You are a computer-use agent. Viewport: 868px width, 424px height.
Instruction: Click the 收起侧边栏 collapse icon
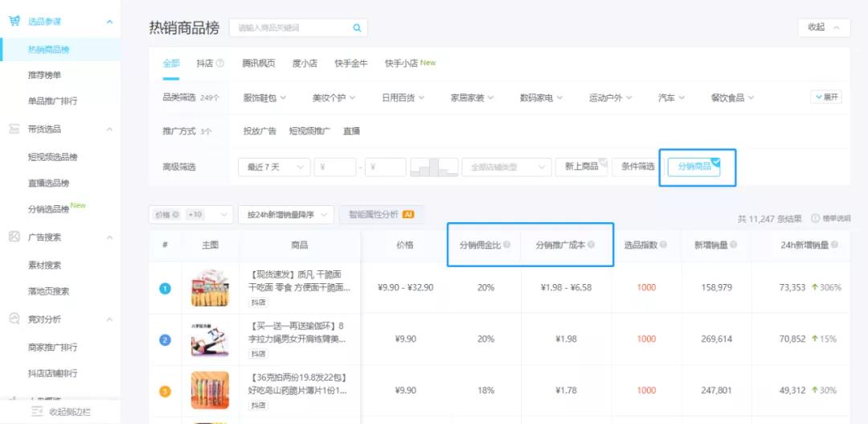pyautogui.click(x=37, y=411)
